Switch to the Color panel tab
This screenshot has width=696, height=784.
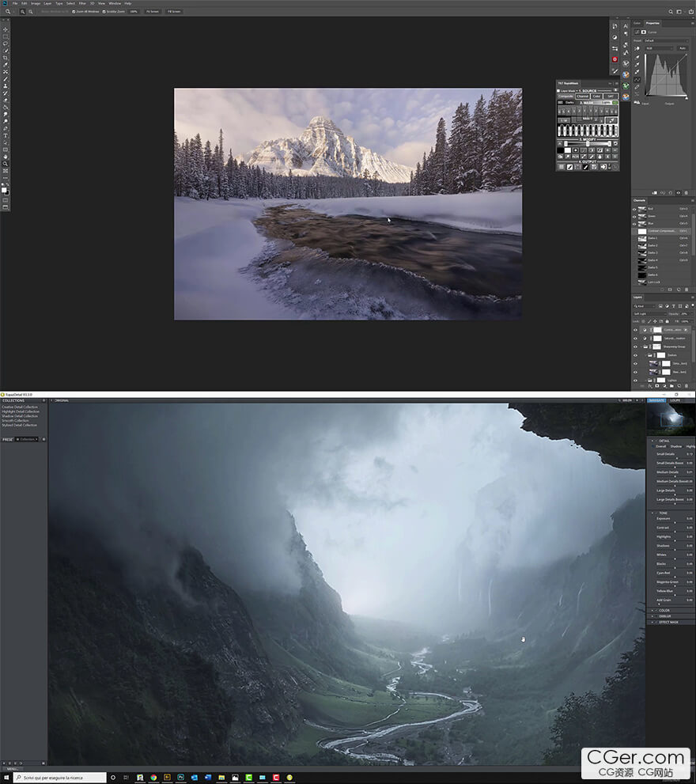tap(637, 23)
